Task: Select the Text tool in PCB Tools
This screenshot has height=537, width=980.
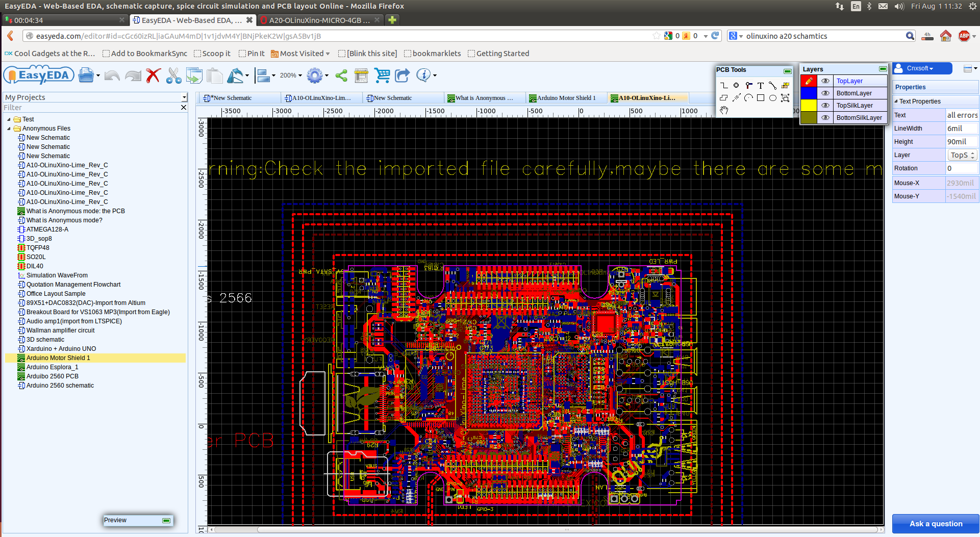Action: pos(761,85)
